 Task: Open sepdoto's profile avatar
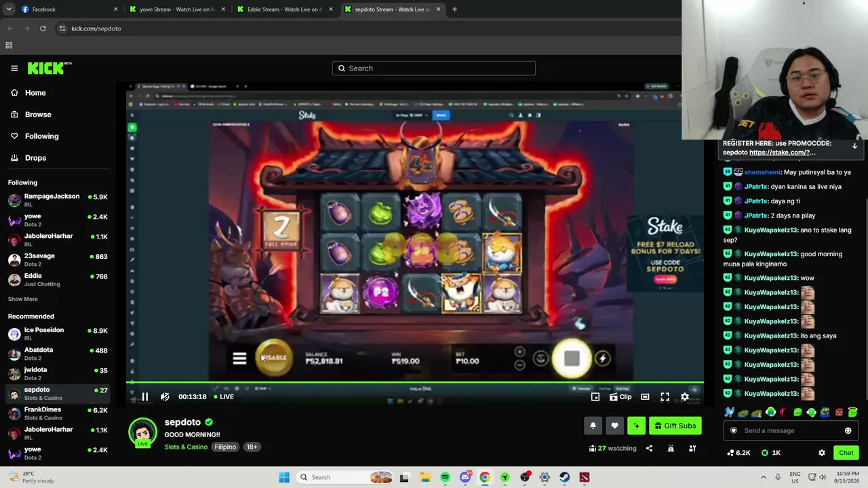(x=142, y=433)
